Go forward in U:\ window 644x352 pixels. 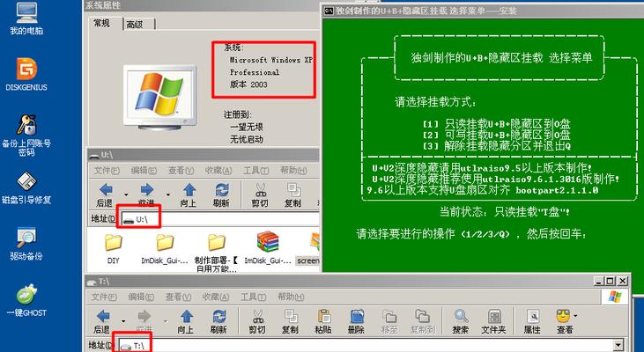(x=146, y=194)
